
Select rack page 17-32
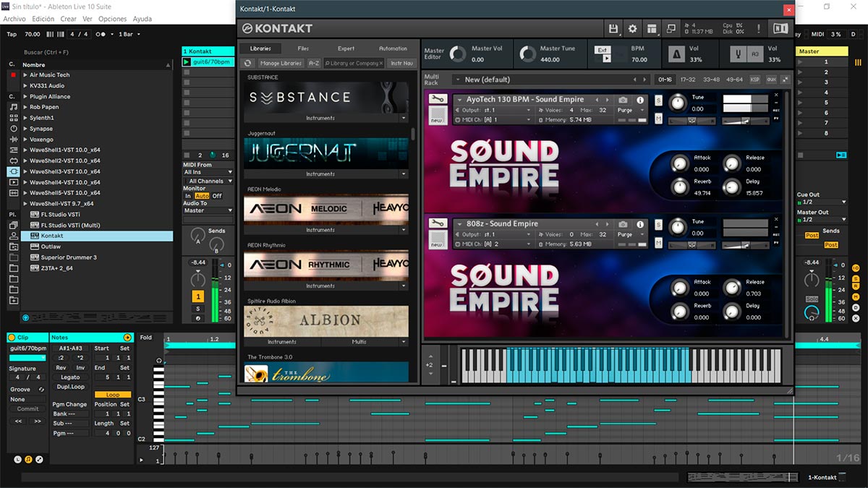tap(689, 80)
